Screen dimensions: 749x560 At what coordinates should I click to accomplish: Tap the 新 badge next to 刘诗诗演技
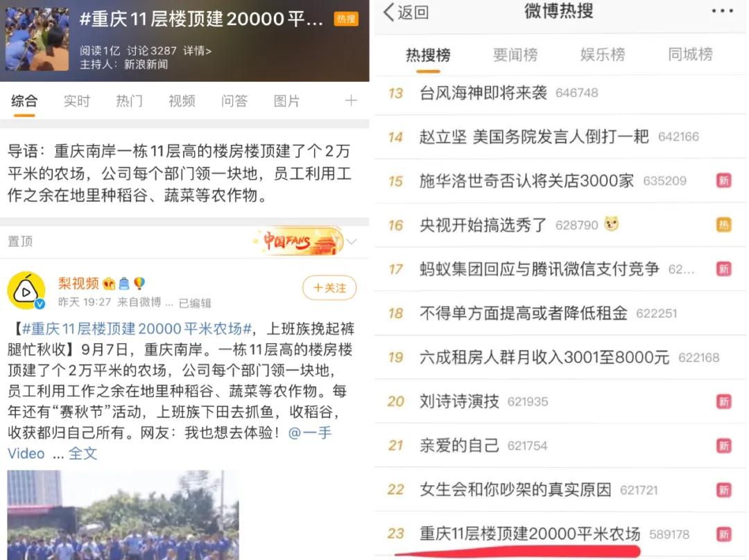(723, 401)
